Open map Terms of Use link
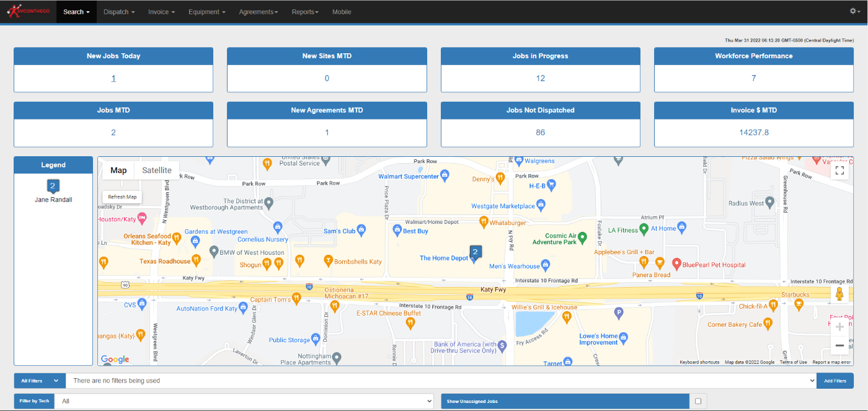 point(794,362)
